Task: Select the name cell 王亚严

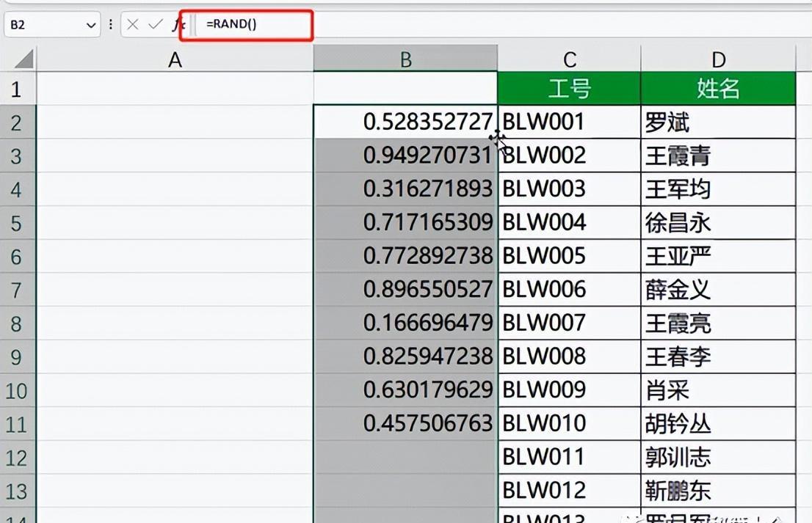Action: (718, 255)
